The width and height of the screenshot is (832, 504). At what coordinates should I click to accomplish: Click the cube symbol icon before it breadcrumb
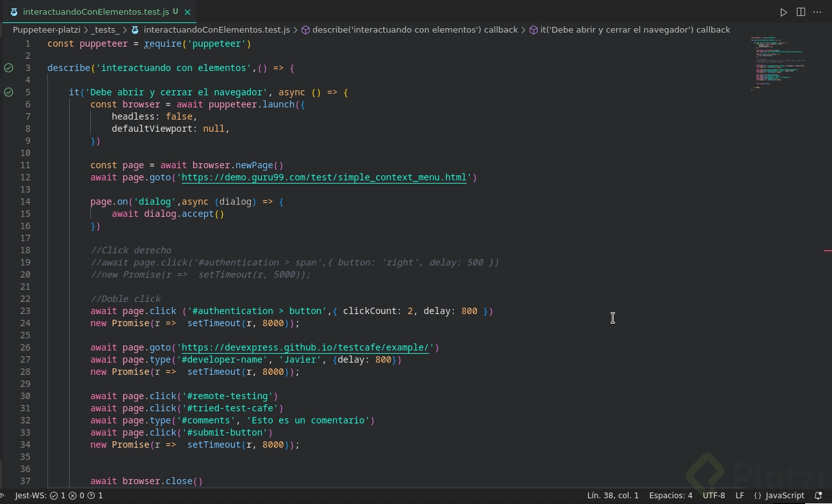point(533,30)
